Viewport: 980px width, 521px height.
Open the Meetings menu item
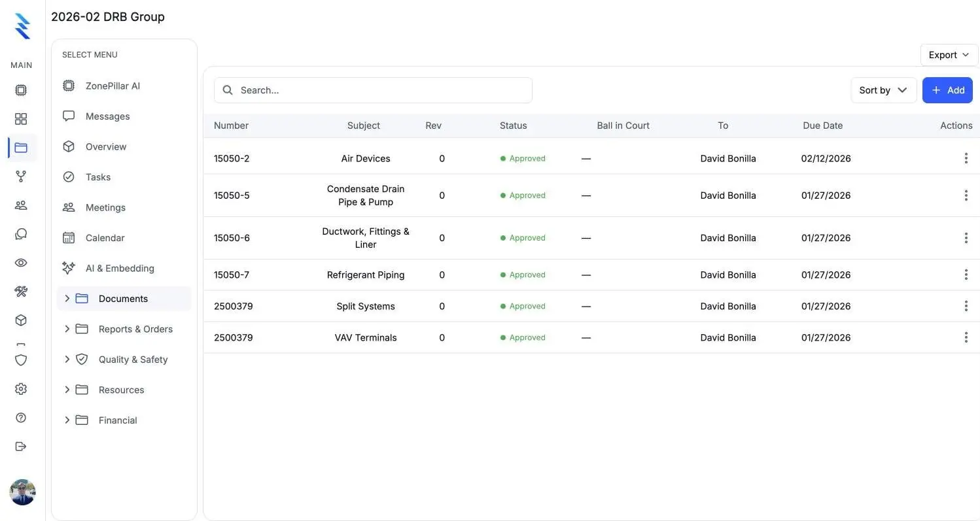coord(124,207)
